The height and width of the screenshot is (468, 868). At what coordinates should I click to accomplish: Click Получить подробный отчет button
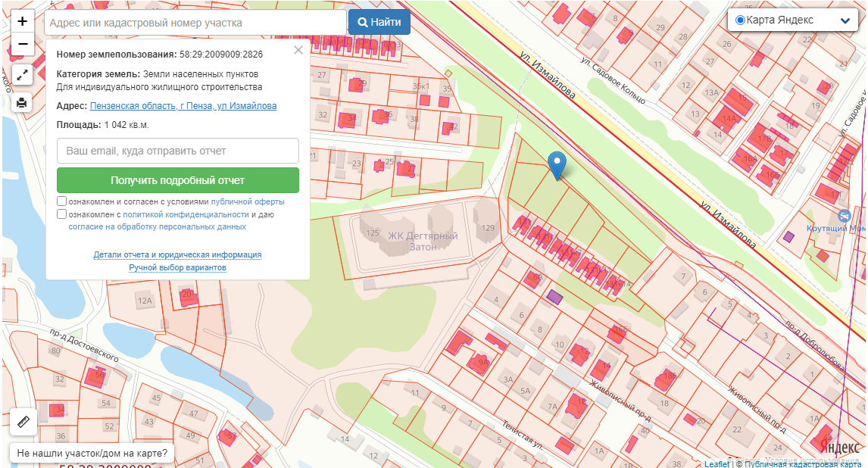click(x=178, y=180)
